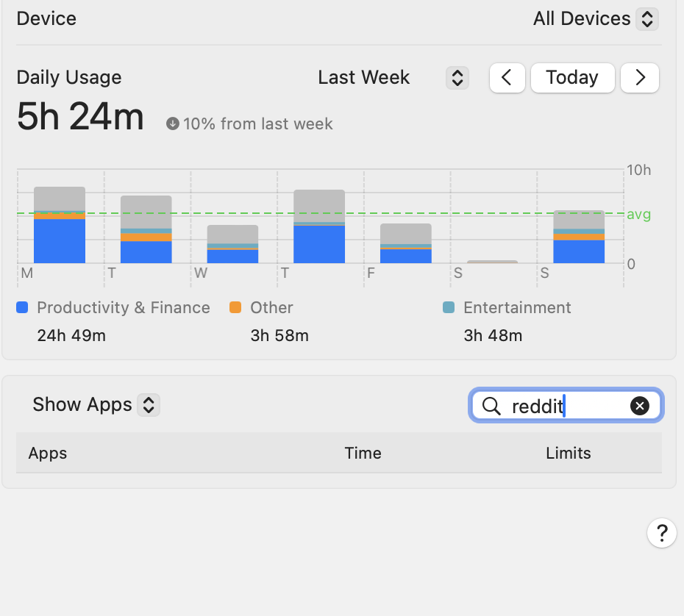Sort by the Time column header

point(363,453)
